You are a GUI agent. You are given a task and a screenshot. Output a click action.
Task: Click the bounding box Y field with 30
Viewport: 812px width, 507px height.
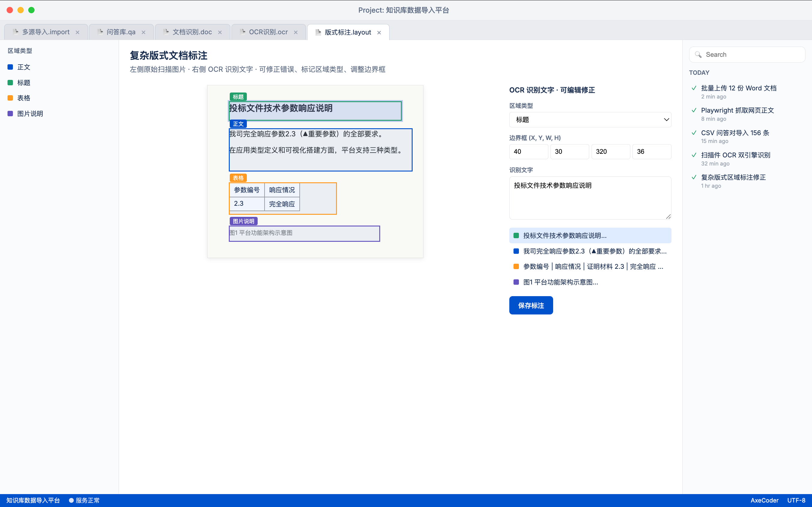[570, 152]
